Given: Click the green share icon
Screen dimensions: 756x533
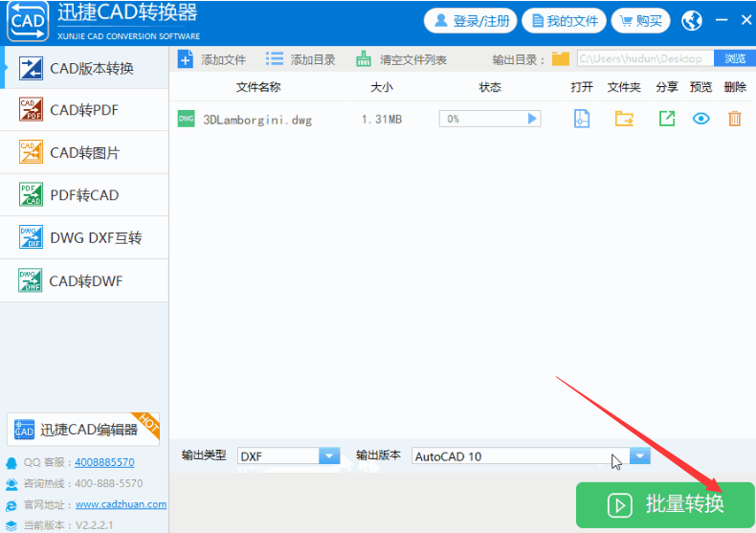Looking at the screenshot, I should pos(666,119).
